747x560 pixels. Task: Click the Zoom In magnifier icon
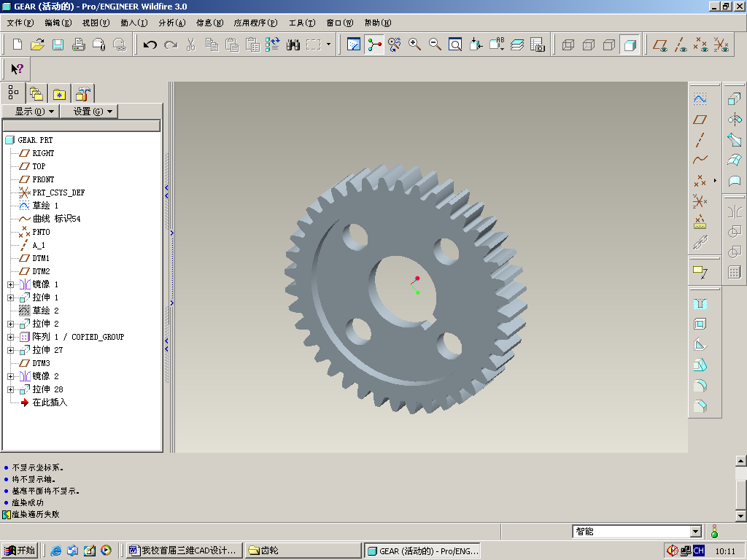pyautogui.click(x=414, y=45)
